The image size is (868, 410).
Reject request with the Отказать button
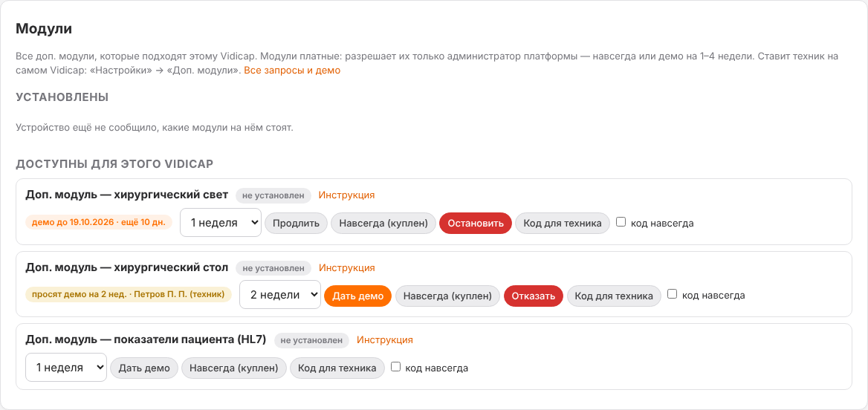tap(533, 296)
